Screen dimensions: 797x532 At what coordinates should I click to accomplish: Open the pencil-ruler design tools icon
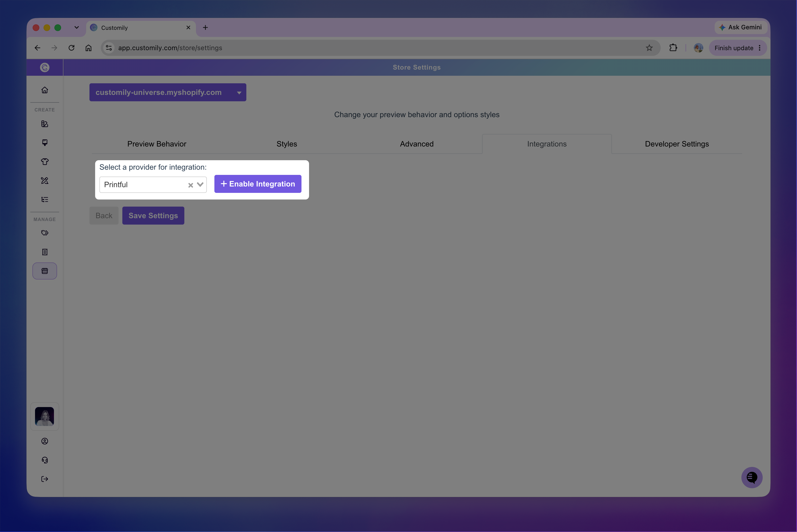coord(44,181)
